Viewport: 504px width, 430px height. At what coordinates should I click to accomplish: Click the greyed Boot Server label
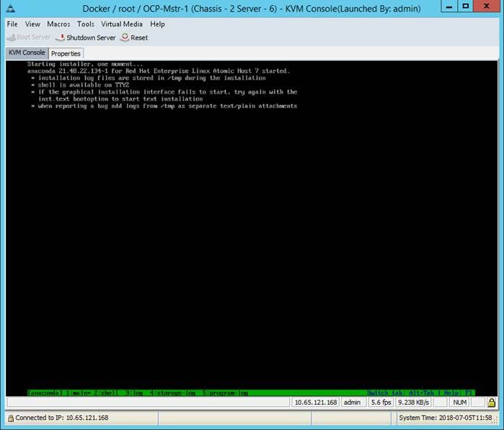(34, 37)
